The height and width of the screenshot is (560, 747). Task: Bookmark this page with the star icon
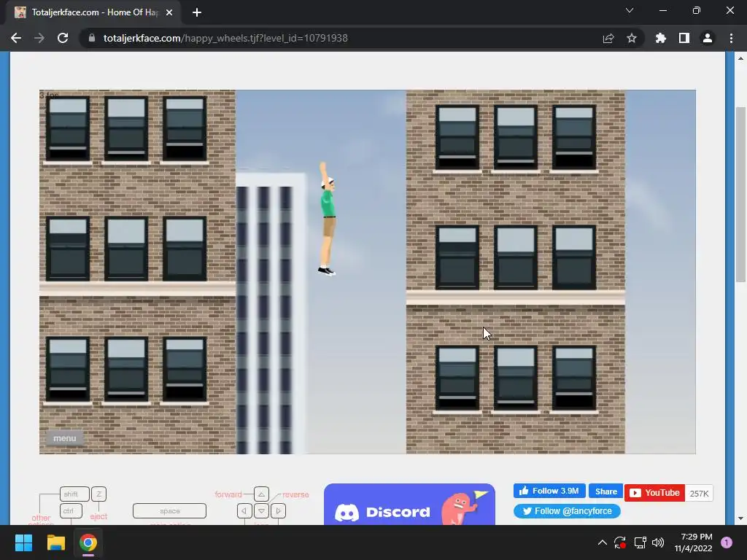tap(632, 38)
